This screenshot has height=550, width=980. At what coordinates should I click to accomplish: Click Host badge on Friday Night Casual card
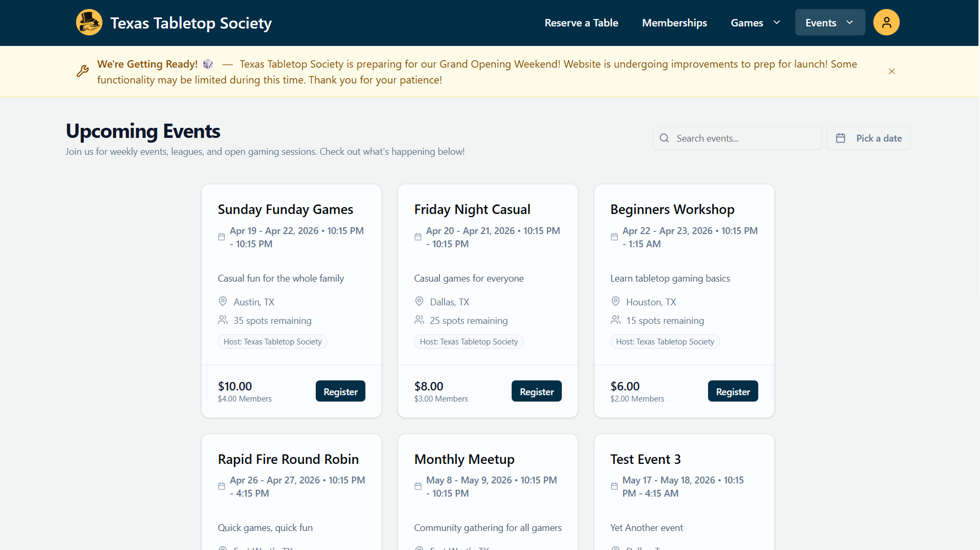pyautogui.click(x=469, y=342)
